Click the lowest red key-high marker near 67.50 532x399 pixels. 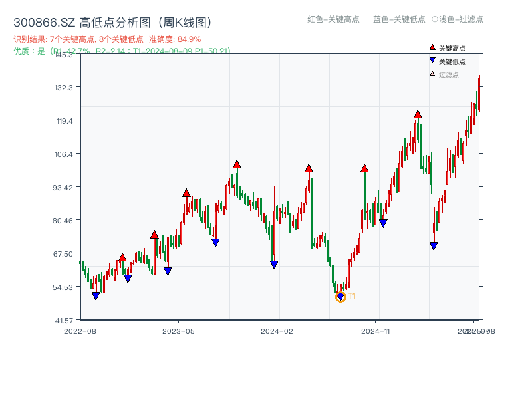[122, 257]
